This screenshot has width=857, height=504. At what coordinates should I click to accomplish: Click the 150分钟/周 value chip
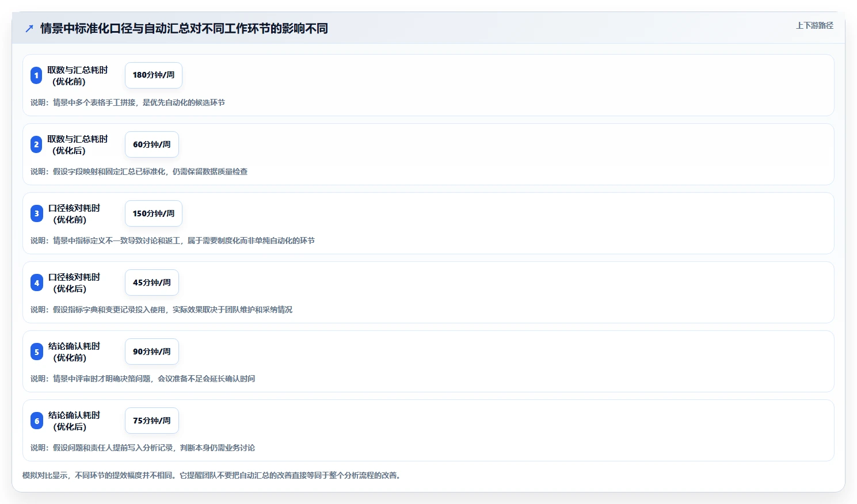154,213
